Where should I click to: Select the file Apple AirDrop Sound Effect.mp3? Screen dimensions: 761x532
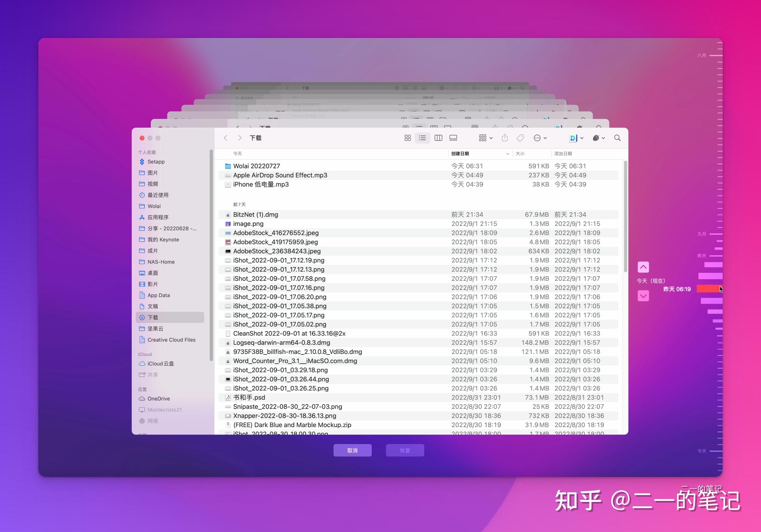[x=280, y=175]
